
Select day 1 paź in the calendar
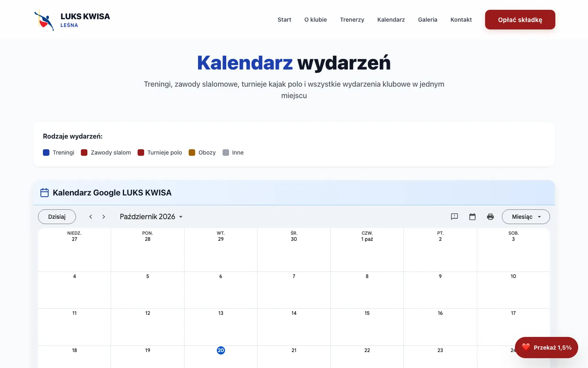(x=367, y=239)
